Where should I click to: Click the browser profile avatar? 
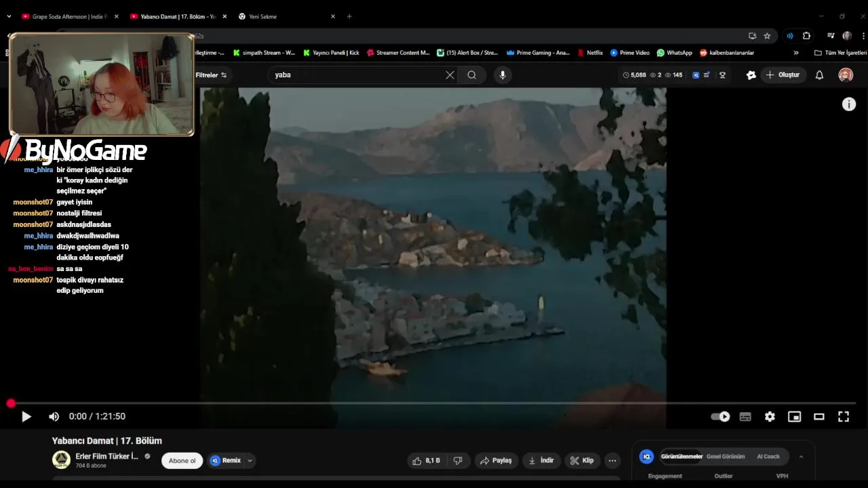(x=847, y=36)
